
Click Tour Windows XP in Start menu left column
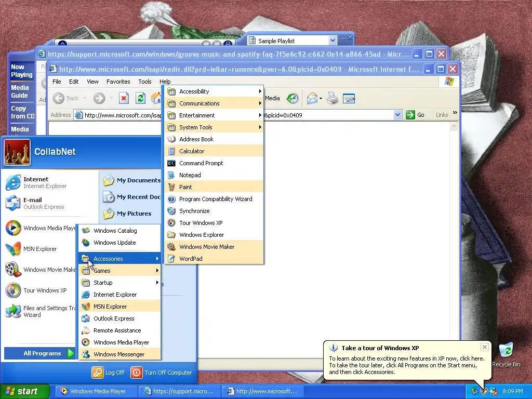(x=40, y=290)
